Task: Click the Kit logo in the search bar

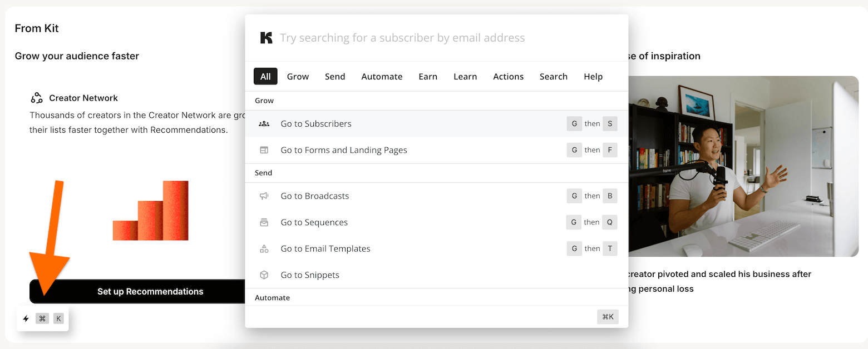Action: (x=267, y=38)
